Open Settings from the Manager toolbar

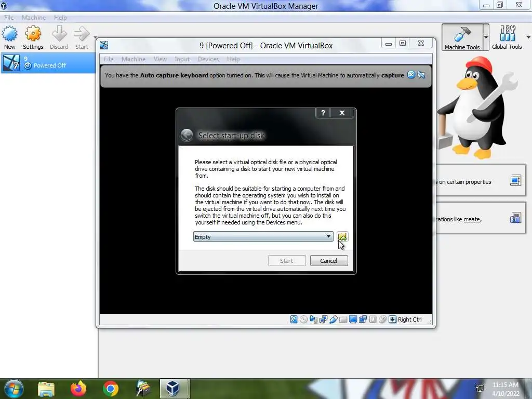pyautogui.click(x=33, y=37)
